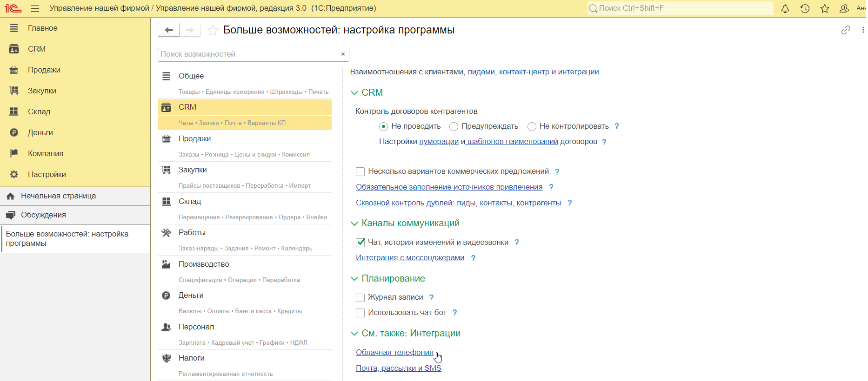Open the 'Интеграция с мессенджерами' link

point(410,258)
